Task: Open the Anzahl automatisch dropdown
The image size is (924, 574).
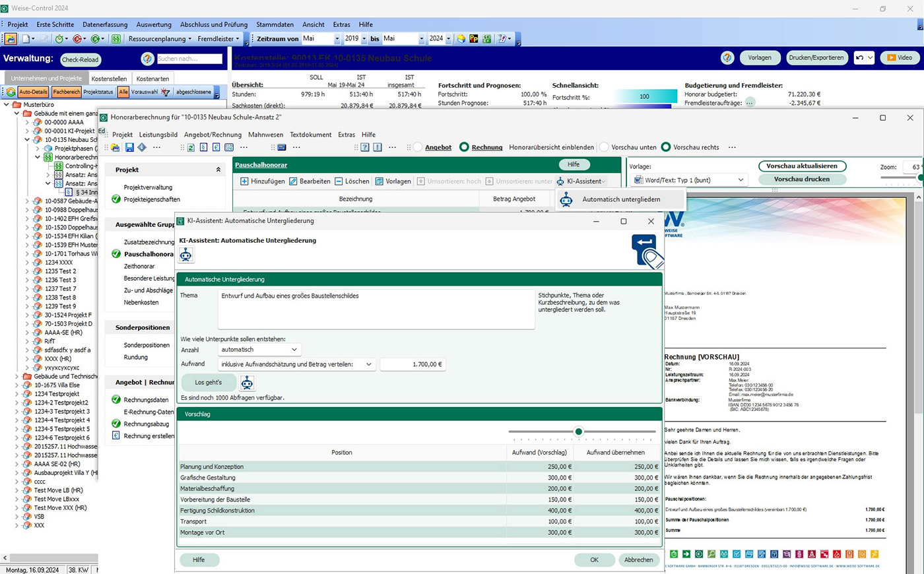Action: tap(259, 350)
